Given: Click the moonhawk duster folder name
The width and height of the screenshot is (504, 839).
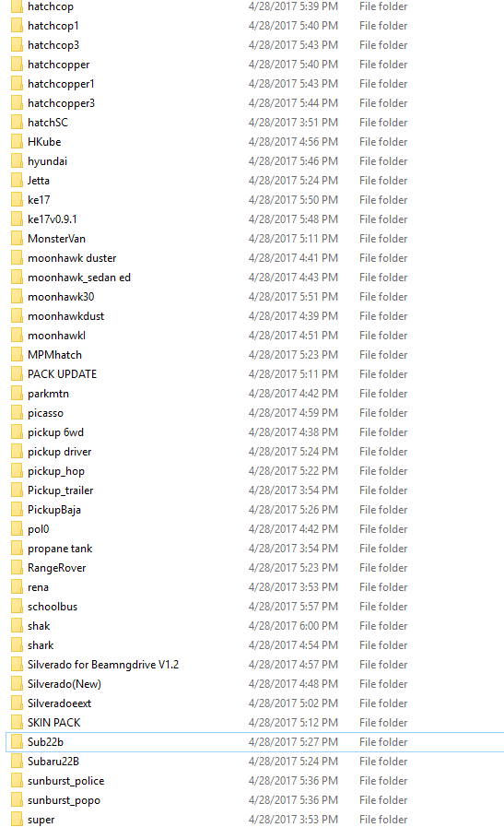Looking at the screenshot, I should pyautogui.click(x=72, y=258).
